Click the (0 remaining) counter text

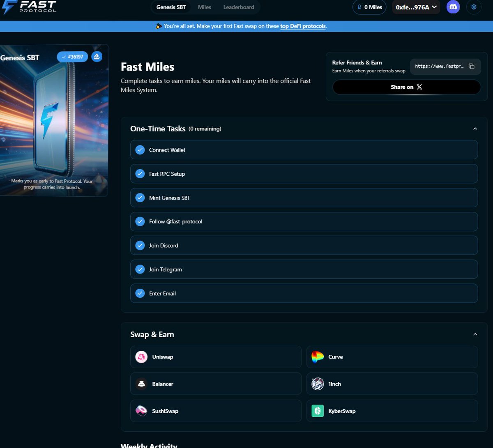pos(205,129)
